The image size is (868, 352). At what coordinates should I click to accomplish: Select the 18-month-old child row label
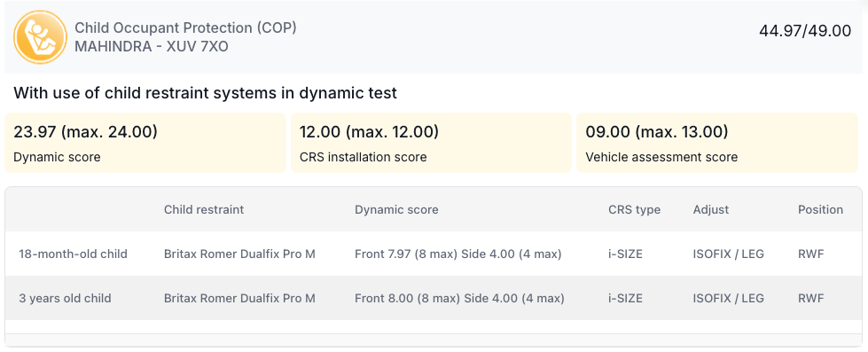coord(73,254)
